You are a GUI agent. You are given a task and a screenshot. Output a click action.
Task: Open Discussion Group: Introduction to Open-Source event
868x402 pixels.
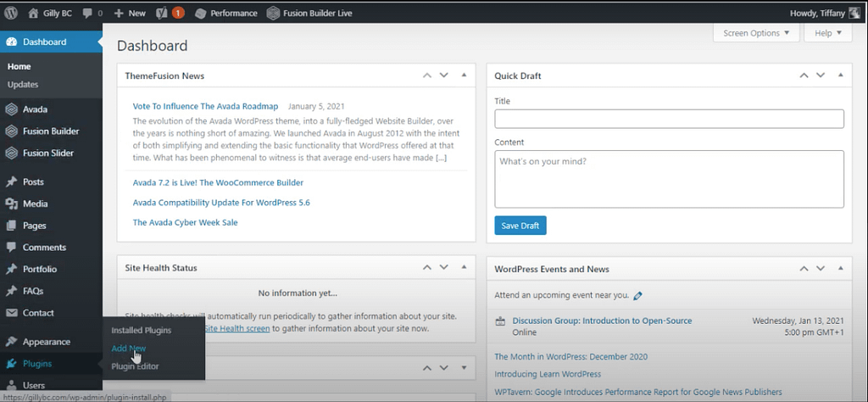pos(603,321)
